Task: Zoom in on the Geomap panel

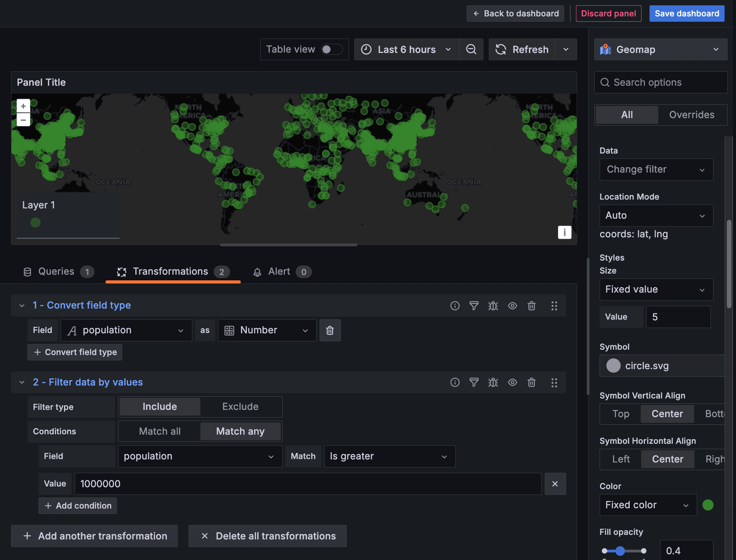Action: [x=23, y=106]
